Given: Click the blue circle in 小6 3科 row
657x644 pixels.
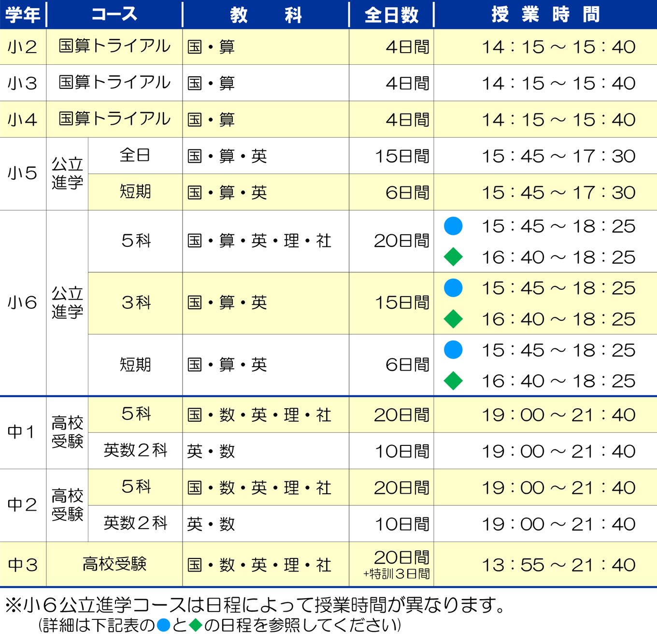Looking at the screenshot, I should 453,288.
